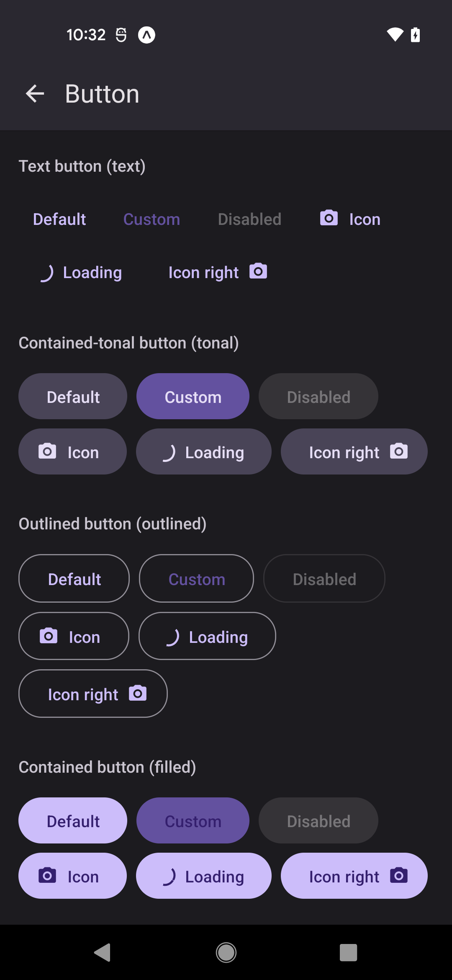This screenshot has height=980, width=452.
Task: Tap camera icon in text Icon right button
Action: pos(258,271)
